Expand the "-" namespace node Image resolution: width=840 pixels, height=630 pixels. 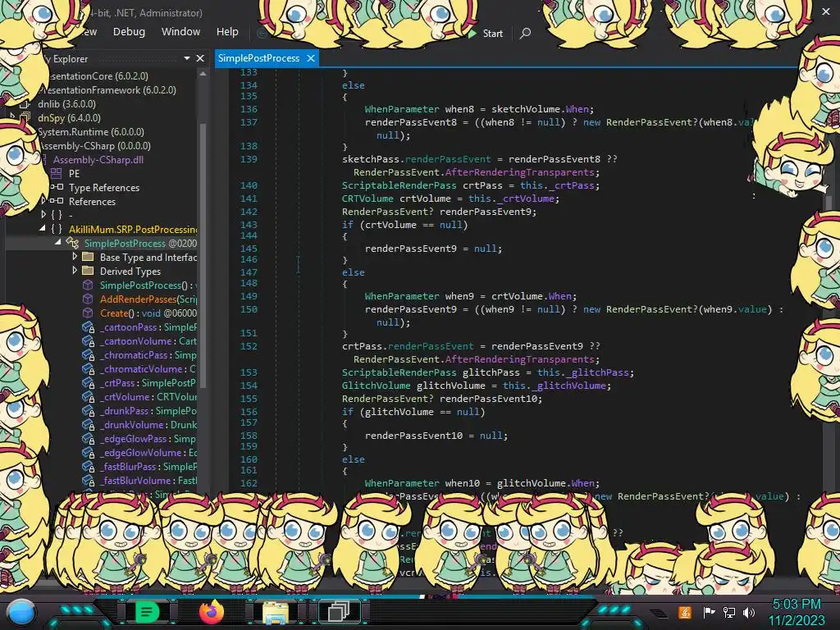(x=44, y=214)
